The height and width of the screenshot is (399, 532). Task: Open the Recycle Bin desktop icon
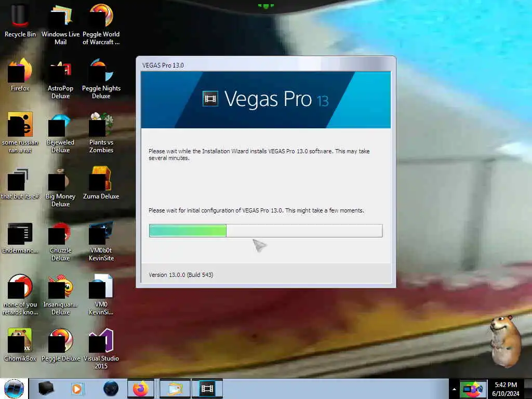20,21
